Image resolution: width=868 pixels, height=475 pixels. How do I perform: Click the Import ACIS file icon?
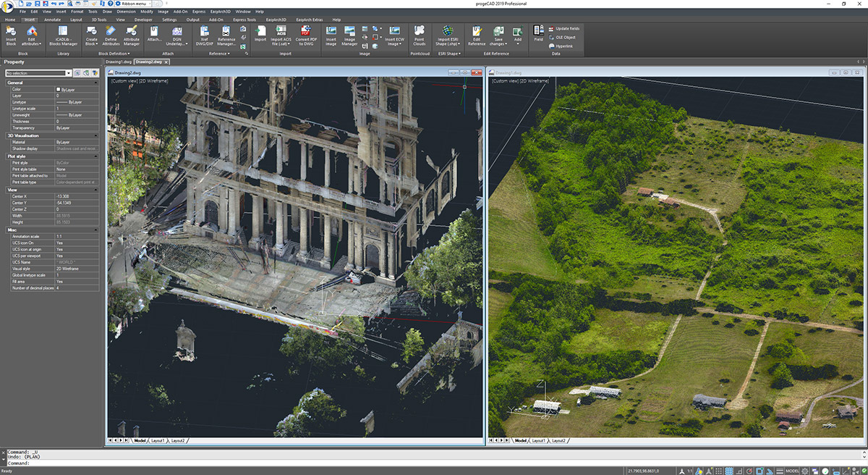281,38
